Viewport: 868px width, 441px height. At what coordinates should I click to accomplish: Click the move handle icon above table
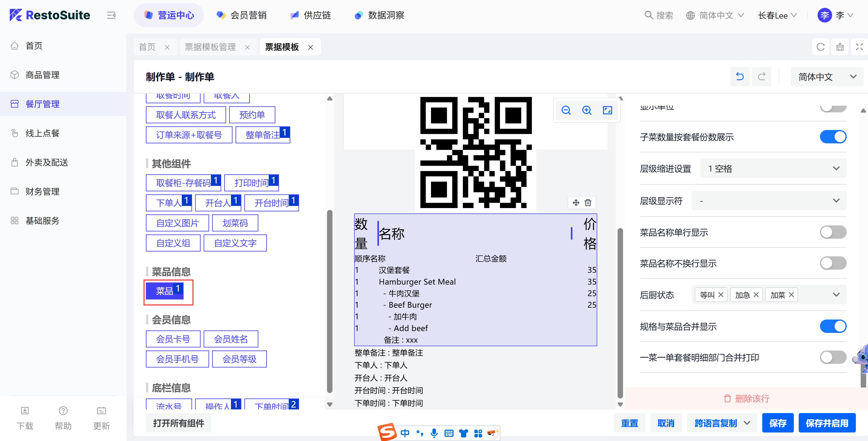(576, 203)
